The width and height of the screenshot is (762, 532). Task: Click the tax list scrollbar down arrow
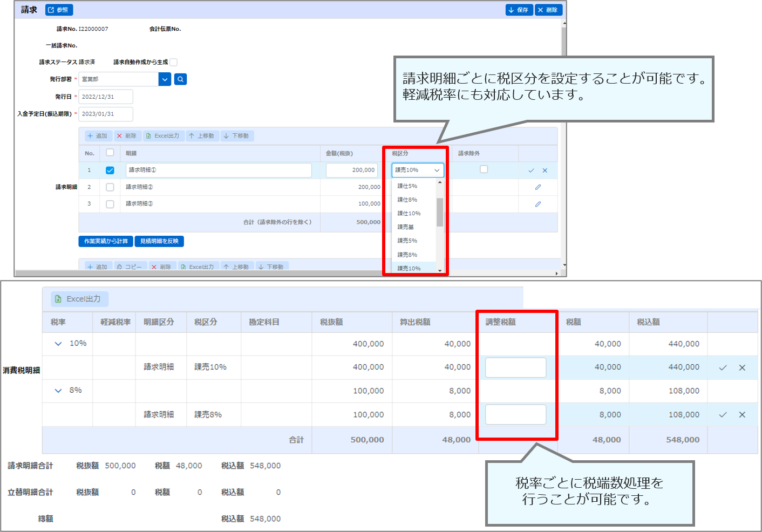pyautogui.click(x=440, y=270)
